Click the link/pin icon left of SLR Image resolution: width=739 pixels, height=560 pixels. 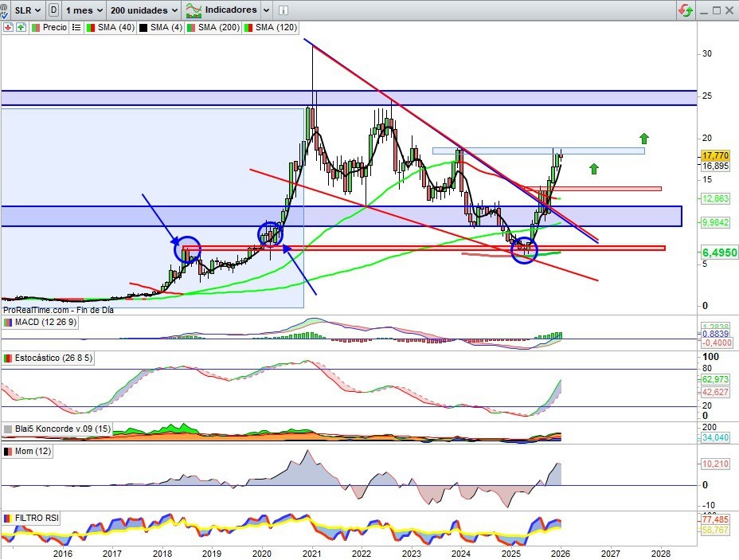click(7, 10)
